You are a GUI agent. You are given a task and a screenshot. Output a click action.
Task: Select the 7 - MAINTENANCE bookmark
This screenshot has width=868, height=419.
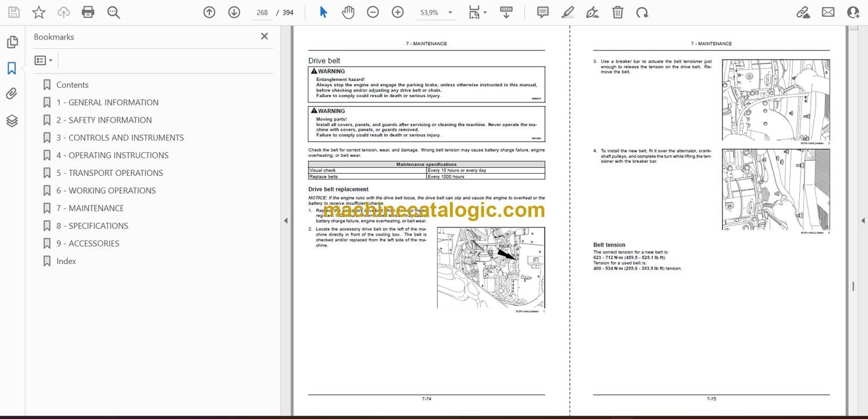[90, 208]
